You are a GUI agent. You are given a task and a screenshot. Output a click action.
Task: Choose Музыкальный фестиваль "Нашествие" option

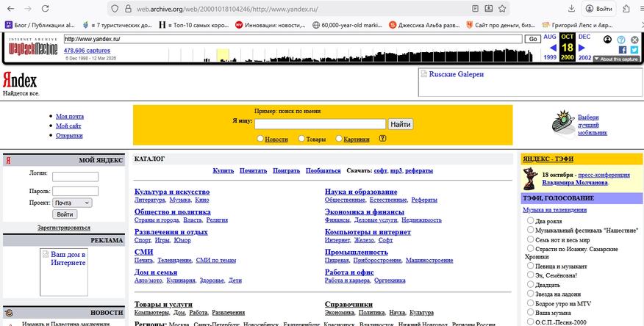point(530,230)
